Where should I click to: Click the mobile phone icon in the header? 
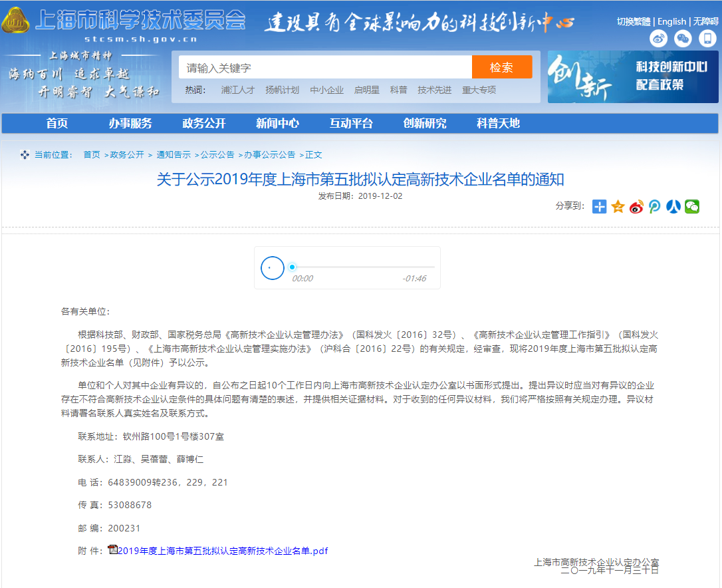[x=706, y=39]
